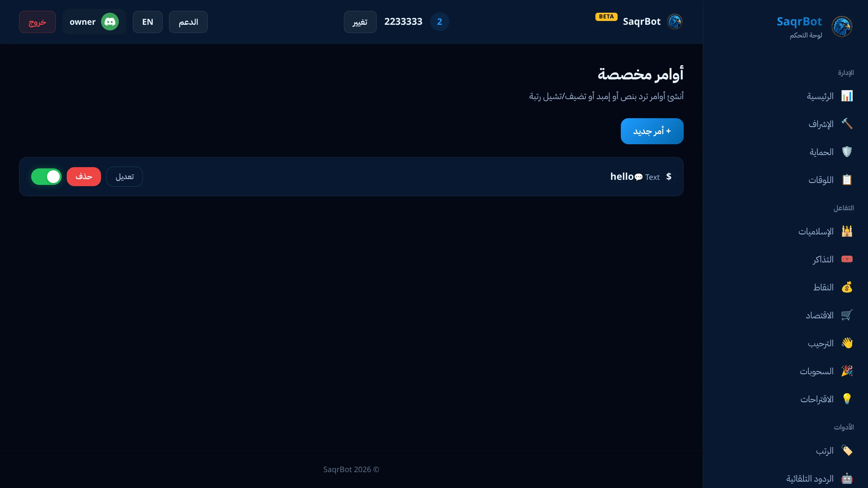Click the الرتب tag icon

(847, 451)
